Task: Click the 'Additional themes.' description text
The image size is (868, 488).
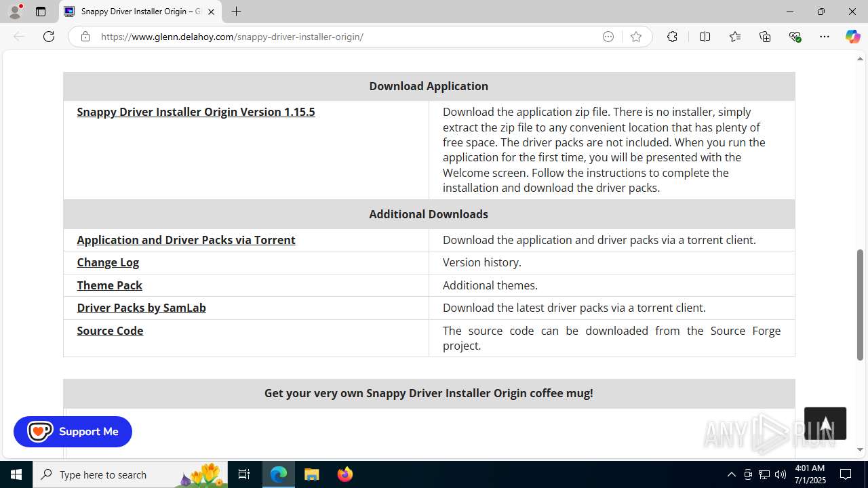Action: pyautogui.click(x=490, y=285)
